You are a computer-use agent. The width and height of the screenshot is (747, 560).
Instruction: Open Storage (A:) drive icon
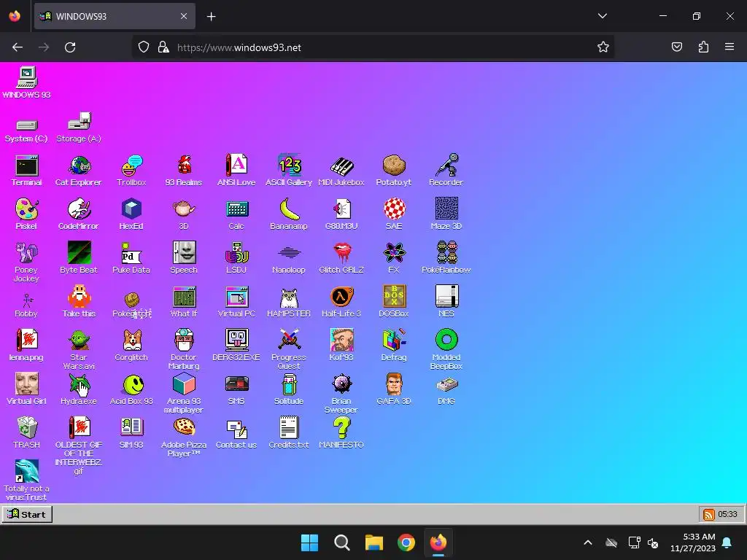click(x=79, y=127)
